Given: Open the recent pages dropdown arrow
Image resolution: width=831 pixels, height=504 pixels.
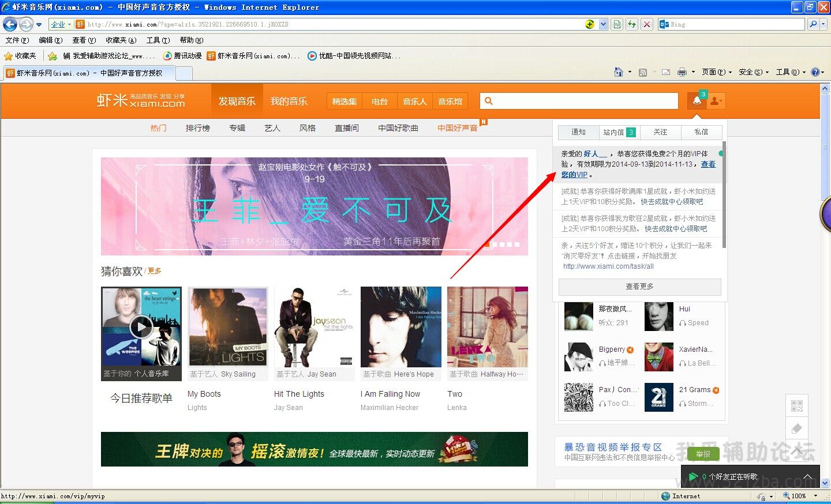Looking at the screenshot, I should [x=39, y=25].
